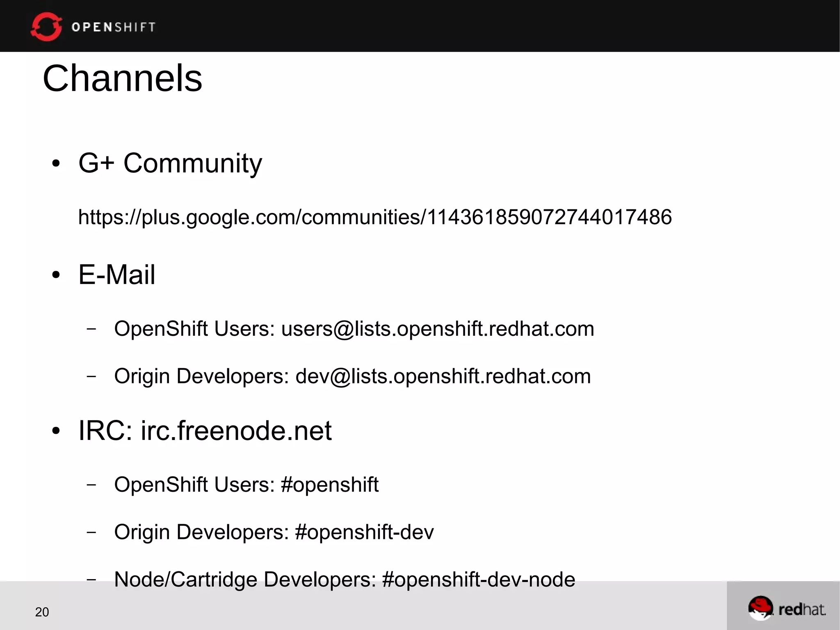This screenshot has height=630, width=840.
Task: Click the IRC: irc.freenode.net heading
Action: (x=205, y=431)
